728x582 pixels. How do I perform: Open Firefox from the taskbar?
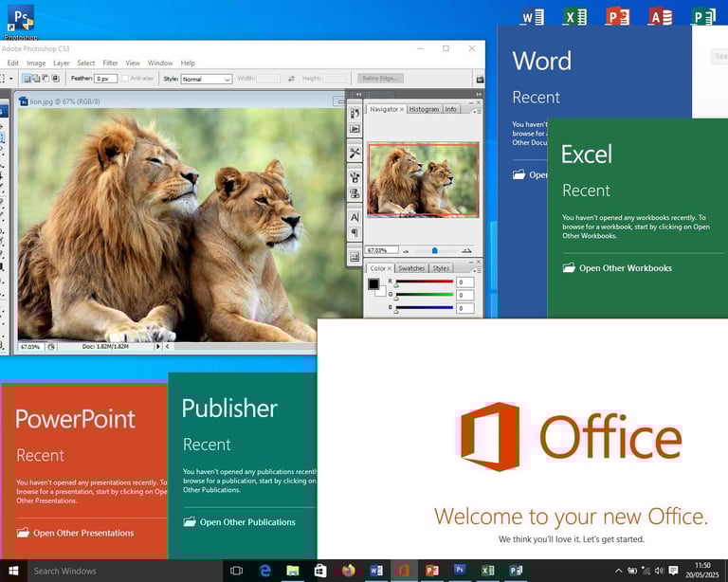[x=348, y=571]
